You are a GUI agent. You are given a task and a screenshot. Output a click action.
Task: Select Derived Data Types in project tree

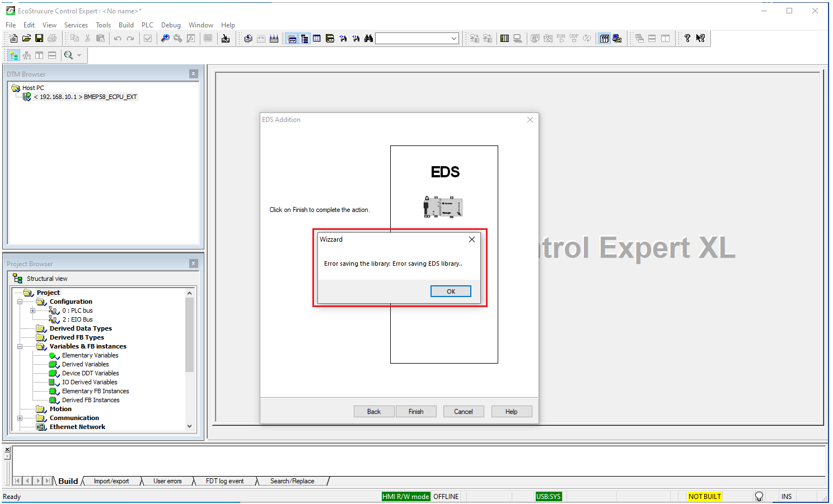click(x=81, y=329)
